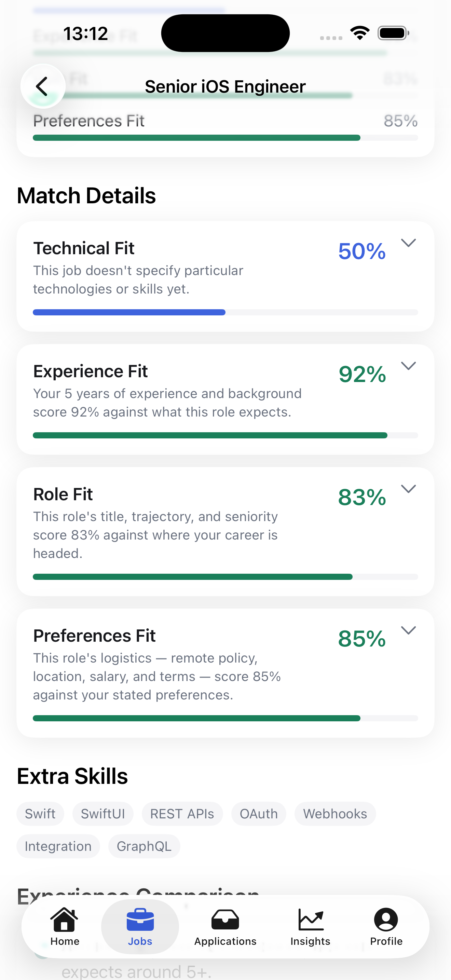Open the Insights chart icon
This screenshot has width=451, height=980.
click(x=311, y=919)
